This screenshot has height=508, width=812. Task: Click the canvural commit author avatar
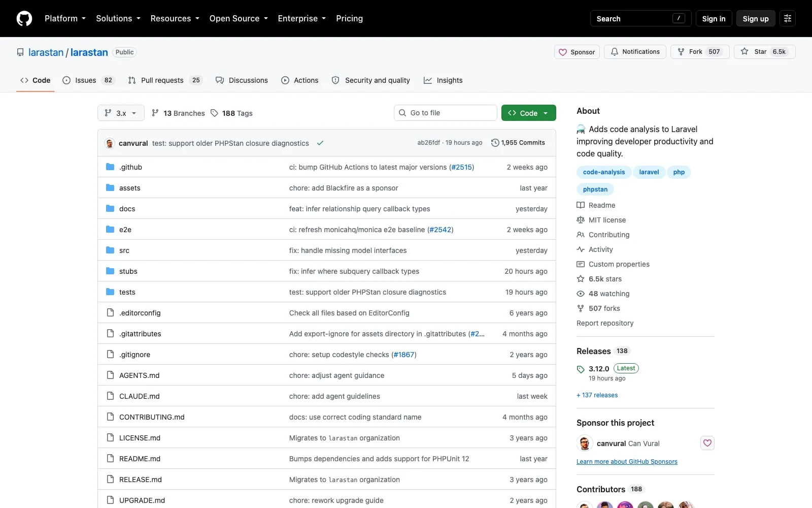point(110,143)
